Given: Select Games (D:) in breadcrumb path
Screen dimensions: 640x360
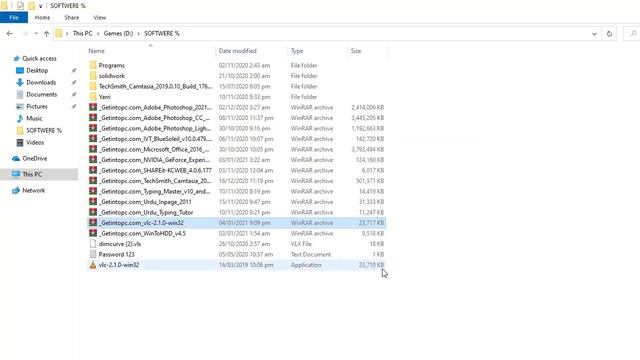Looking at the screenshot, I should pos(118,33).
